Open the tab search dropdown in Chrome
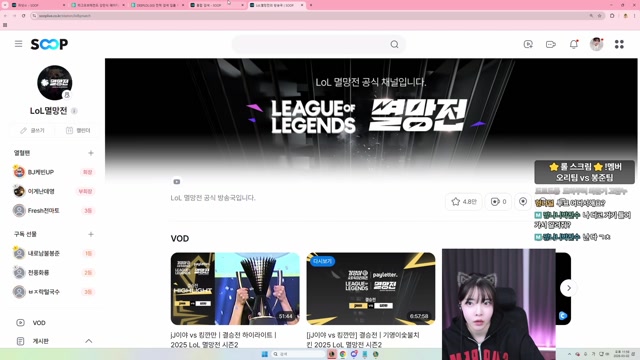The image size is (640, 360). click(x=5, y=5)
